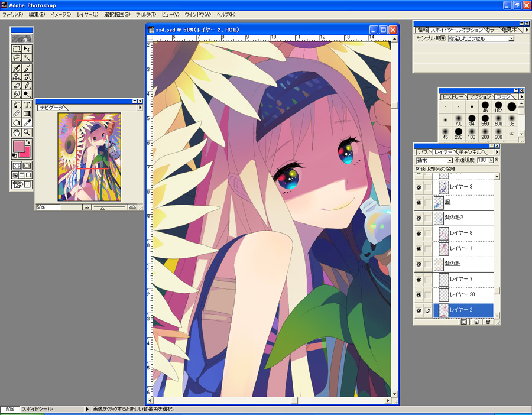Select the Rubber Stamp tool
532x415 pixels.
(17, 77)
